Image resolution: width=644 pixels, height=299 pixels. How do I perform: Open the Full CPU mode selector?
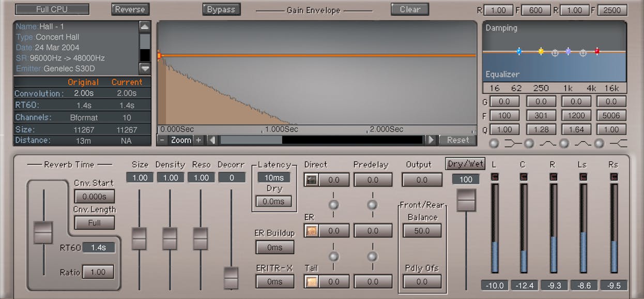52,9
